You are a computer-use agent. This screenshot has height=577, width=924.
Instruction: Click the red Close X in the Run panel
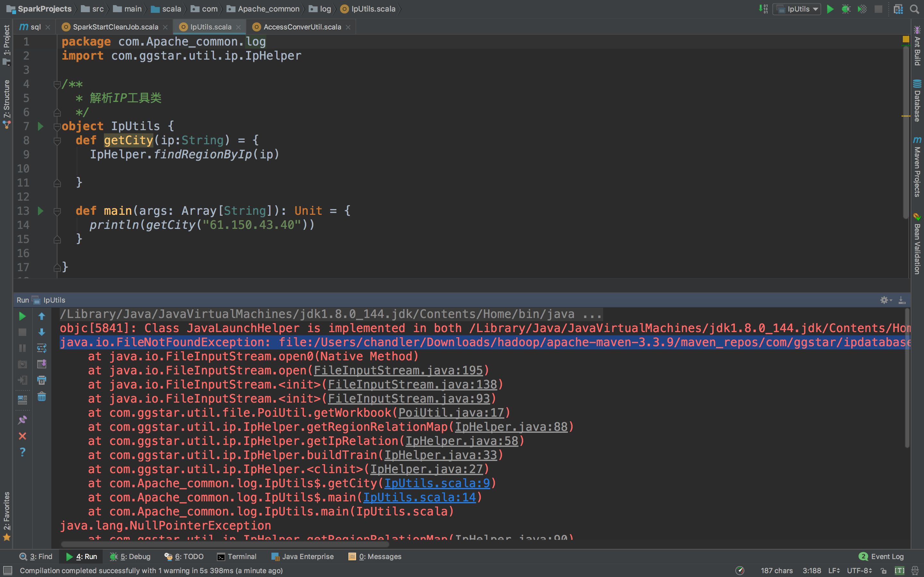22,436
